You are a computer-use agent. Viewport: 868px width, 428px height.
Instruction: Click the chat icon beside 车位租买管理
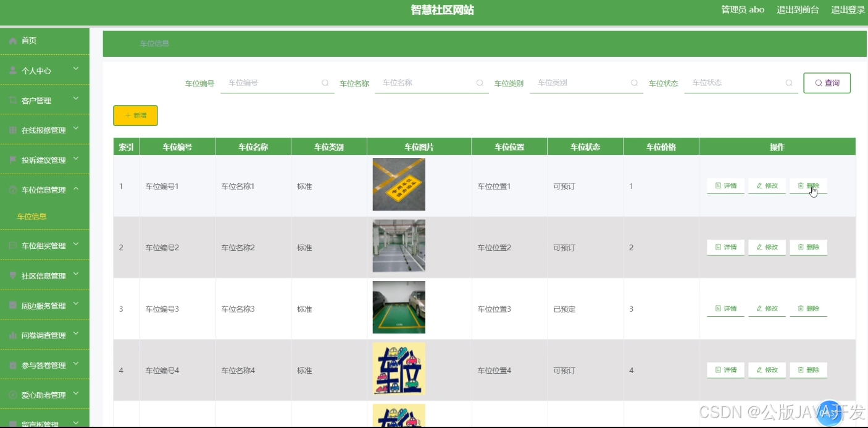coord(13,246)
